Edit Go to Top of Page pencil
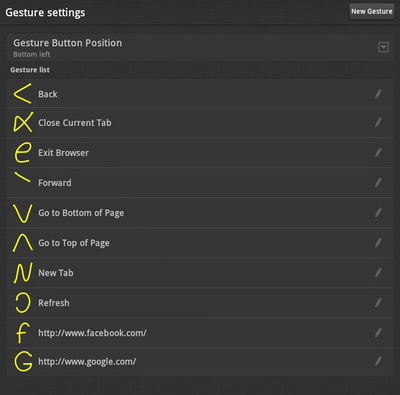The image size is (400, 395). tap(378, 243)
